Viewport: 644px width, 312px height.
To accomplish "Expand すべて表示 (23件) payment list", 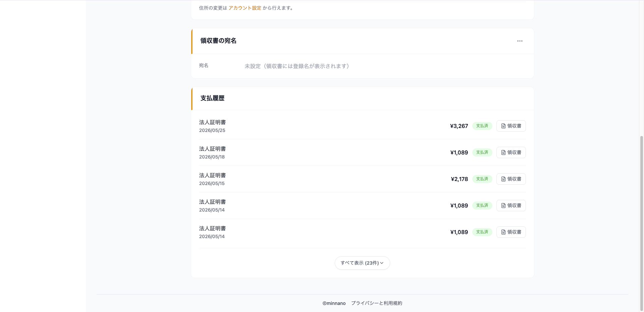I will coord(362,263).
